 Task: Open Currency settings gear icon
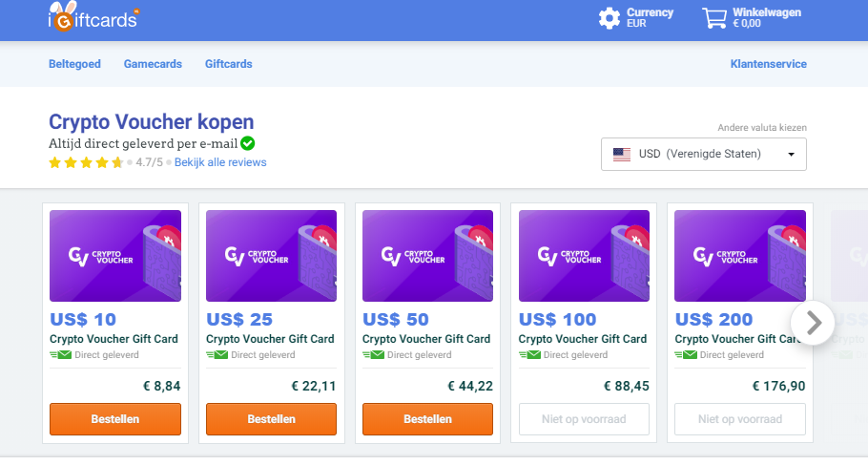point(609,18)
